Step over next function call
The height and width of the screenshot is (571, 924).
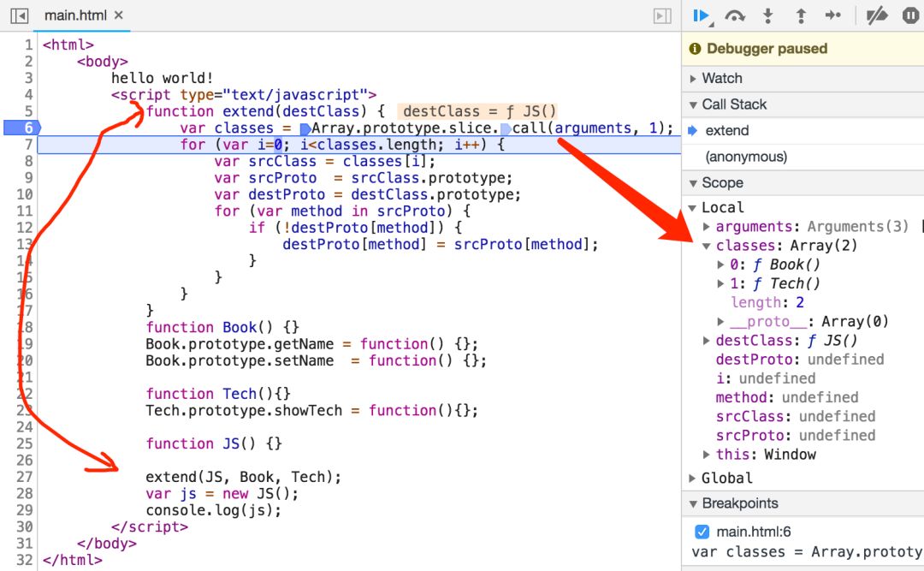tap(734, 16)
